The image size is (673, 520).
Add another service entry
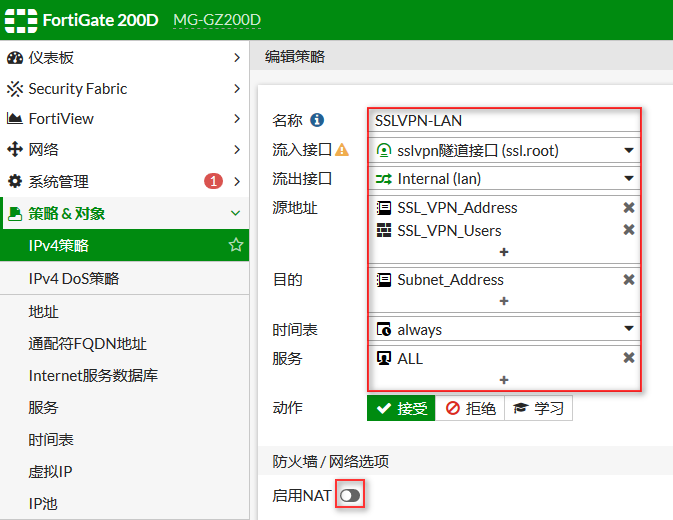(x=504, y=380)
